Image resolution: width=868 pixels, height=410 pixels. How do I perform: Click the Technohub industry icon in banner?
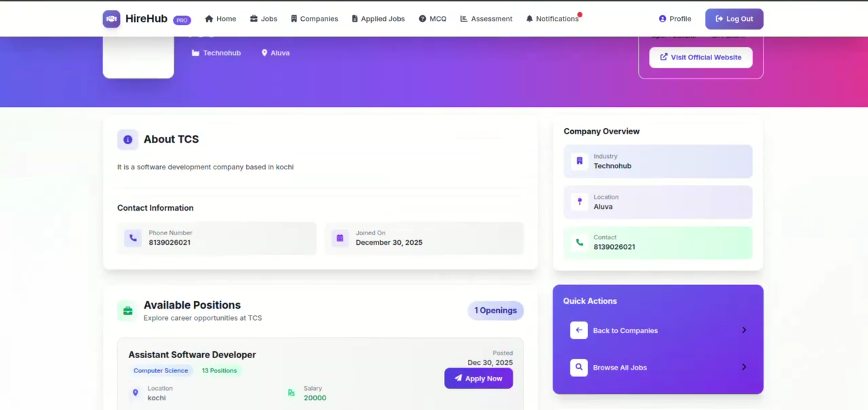(x=195, y=53)
